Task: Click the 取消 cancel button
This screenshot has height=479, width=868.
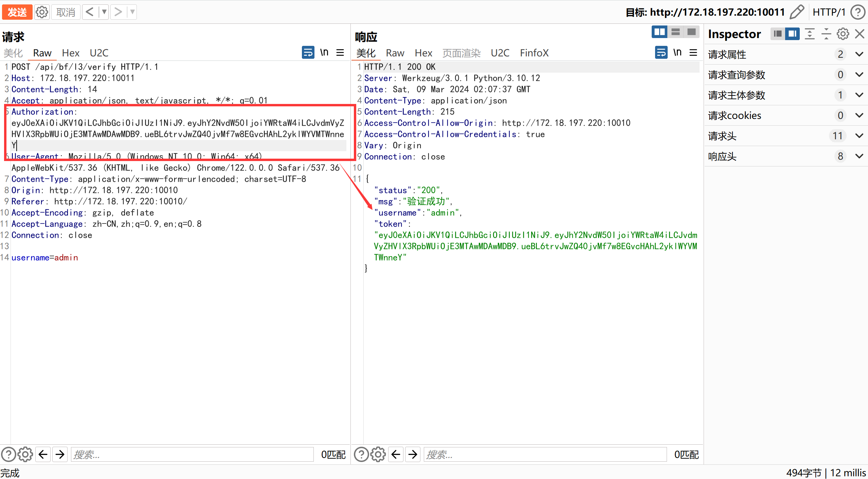Action: tap(66, 12)
